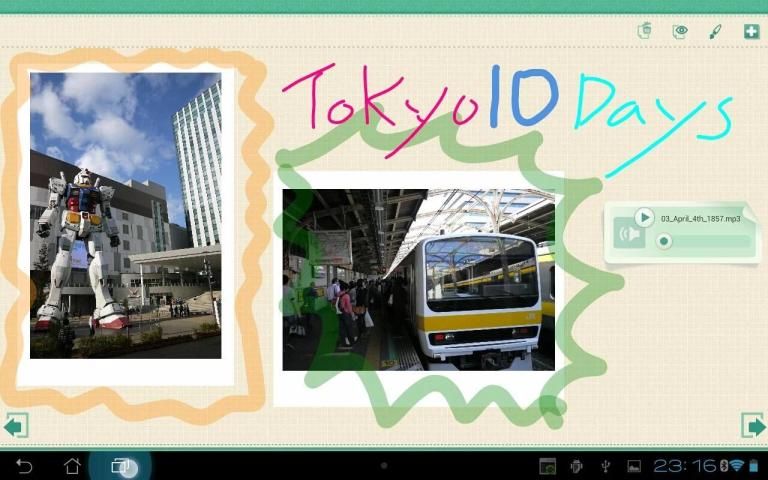Screen dimensions: 768x480
Task: Go to next page with right arrow
Action: 752,426
